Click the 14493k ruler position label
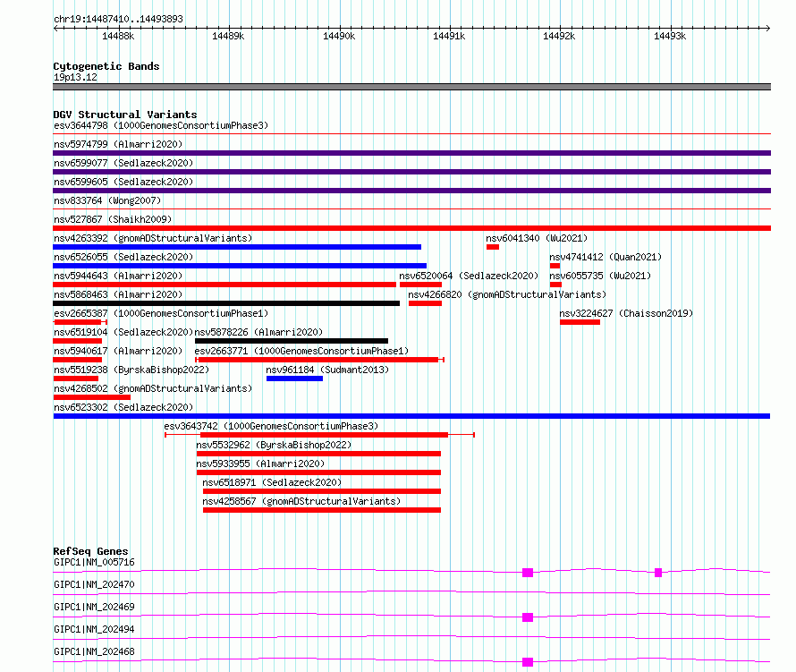This screenshot has height=672, width=796. click(670, 36)
